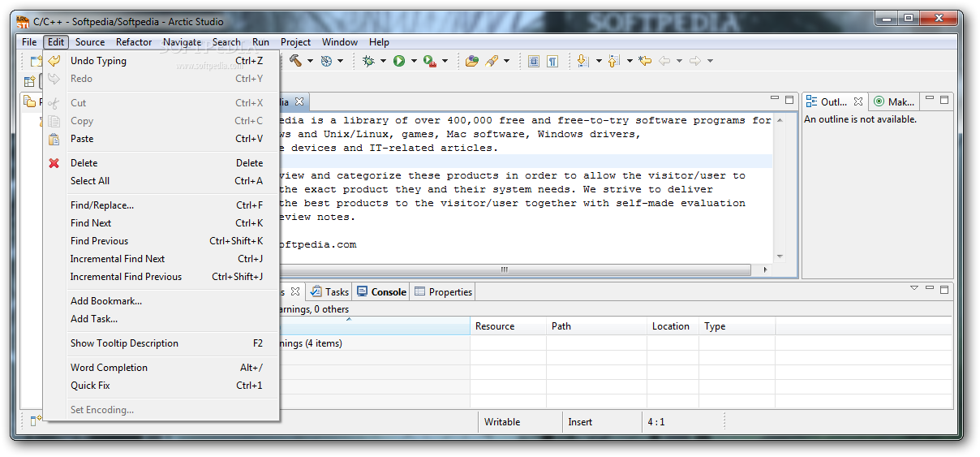This screenshot has height=457, width=980.
Task: Click the green Run button icon
Action: tap(399, 61)
